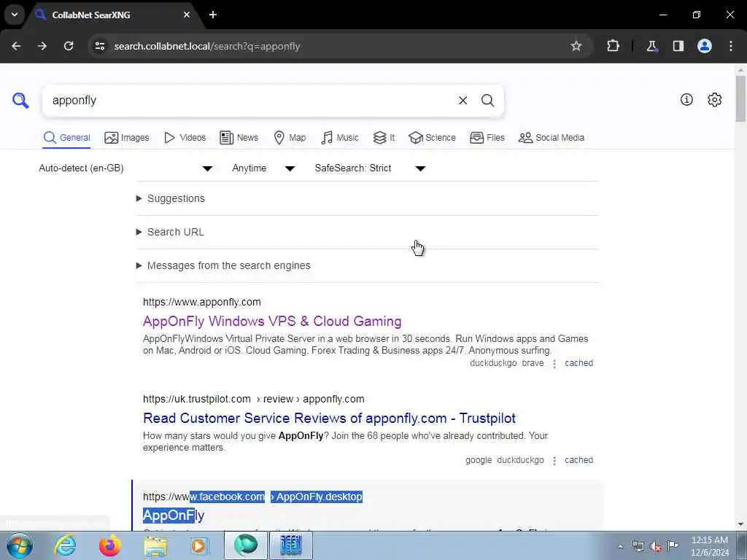The height and width of the screenshot is (560, 747).
Task: Launch Firefox from the taskbar
Action: click(x=109, y=545)
